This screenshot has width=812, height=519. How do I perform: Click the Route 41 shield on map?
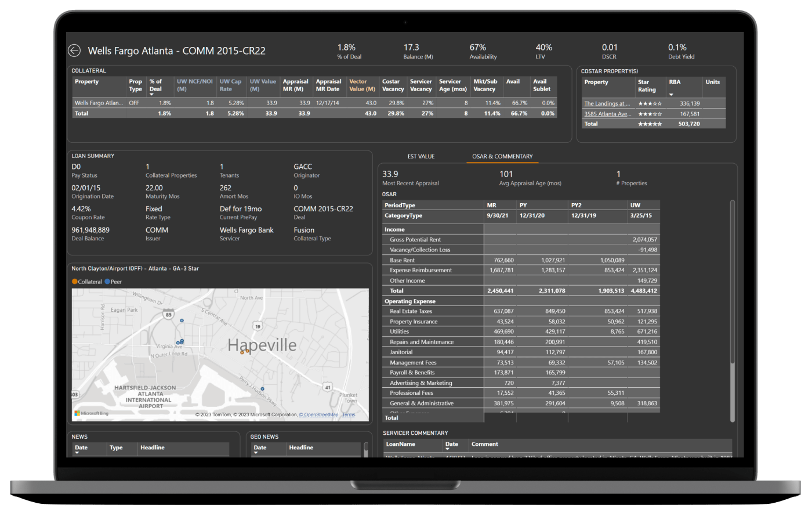[x=328, y=387]
